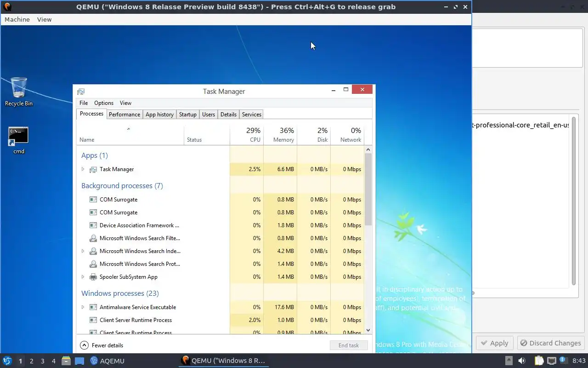Viewport: 588px width, 368px height.
Task: Click the Task Manager app row icon
Action: [93, 169]
